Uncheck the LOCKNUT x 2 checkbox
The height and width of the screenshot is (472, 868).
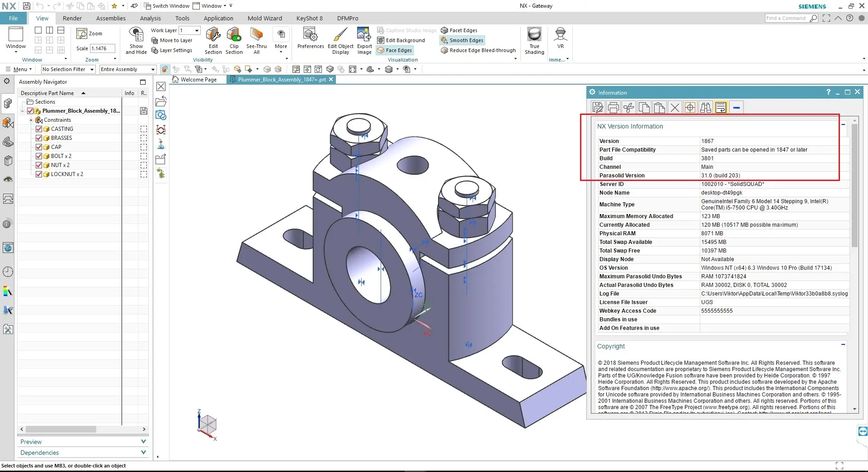(39, 174)
